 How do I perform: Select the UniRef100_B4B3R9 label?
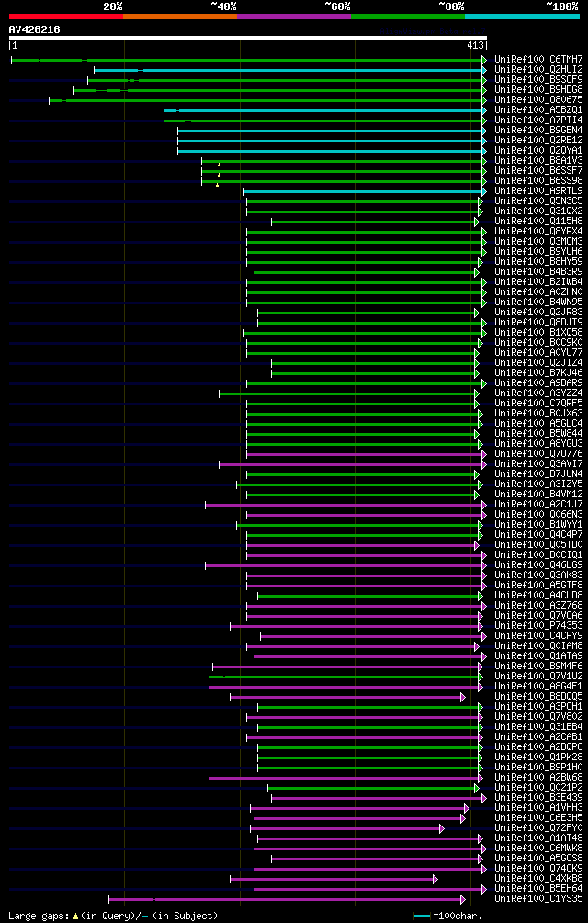coord(538,272)
